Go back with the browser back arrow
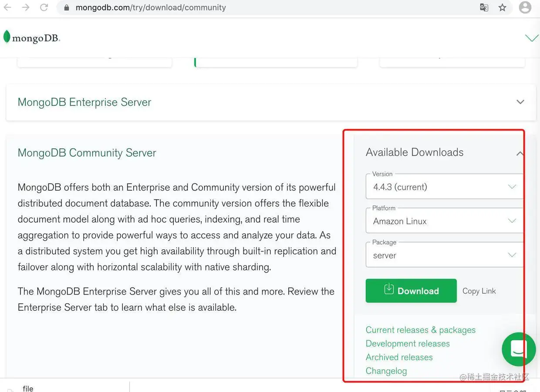 [7, 7]
